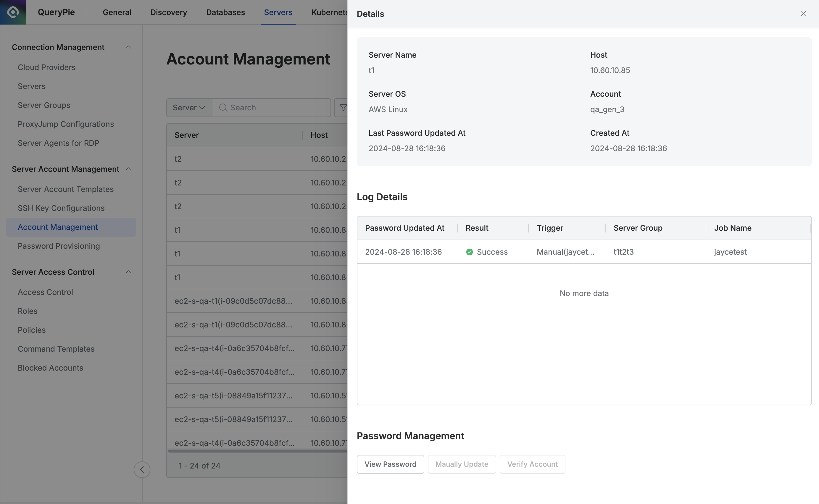Image resolution: width=819 pixels, height=504 pixels.
Task: Click the Verify Account button
Action: pyautogui.click(x=532, y=464)
